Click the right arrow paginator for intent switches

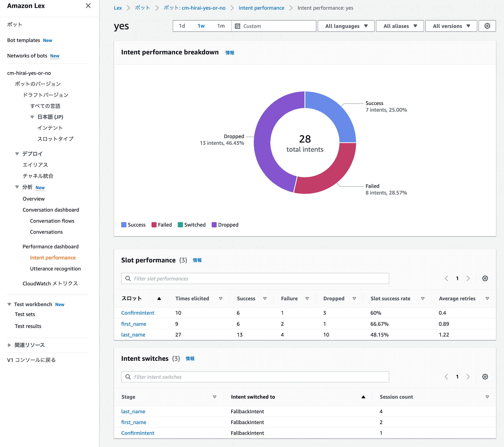(x=468, y=376)
